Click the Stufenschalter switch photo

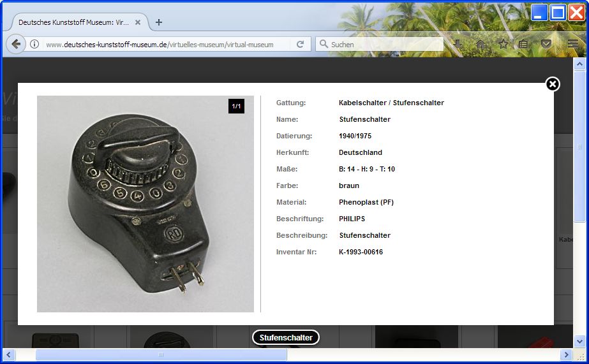point(145,204)
